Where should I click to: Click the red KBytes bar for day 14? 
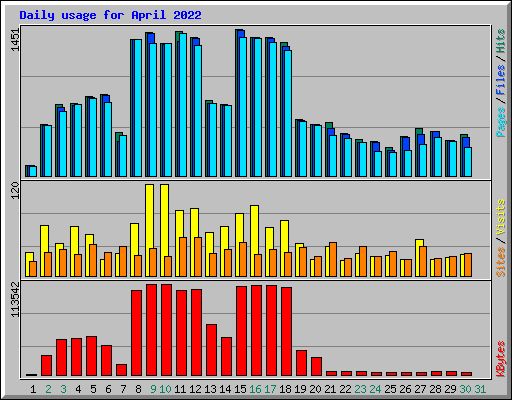(226, 357)
